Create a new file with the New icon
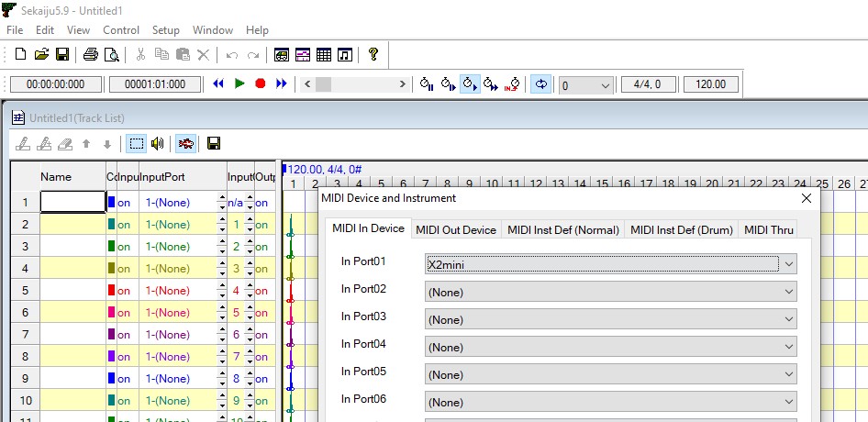The height and width of the screenshot is (422, 868). [20, 54]
